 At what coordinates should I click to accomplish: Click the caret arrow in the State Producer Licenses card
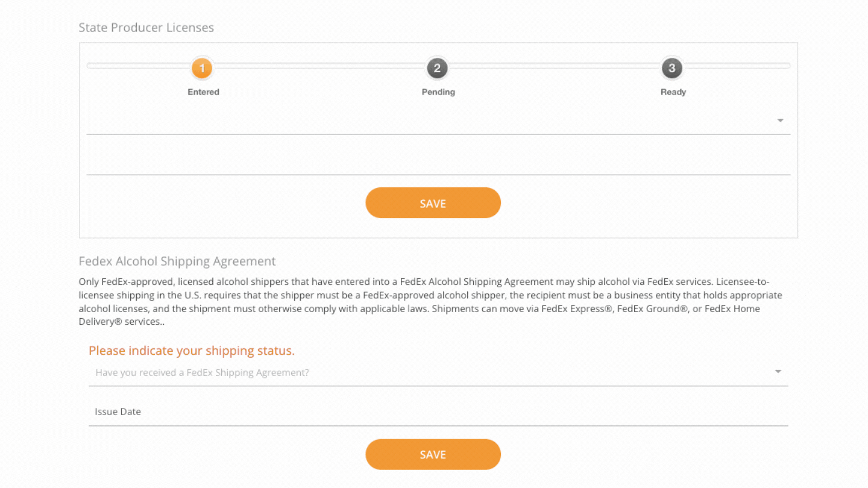pyautogui.click(x=780, y=120)
